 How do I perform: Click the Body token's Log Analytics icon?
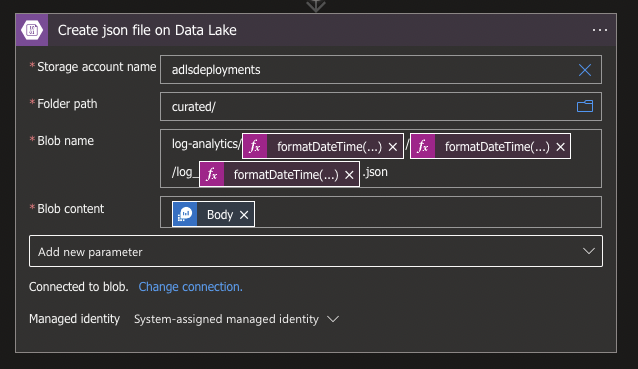(185, 214)
